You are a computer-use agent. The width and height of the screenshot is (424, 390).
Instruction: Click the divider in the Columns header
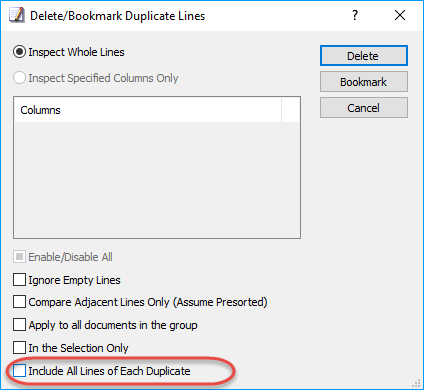[x=282, y=110]
